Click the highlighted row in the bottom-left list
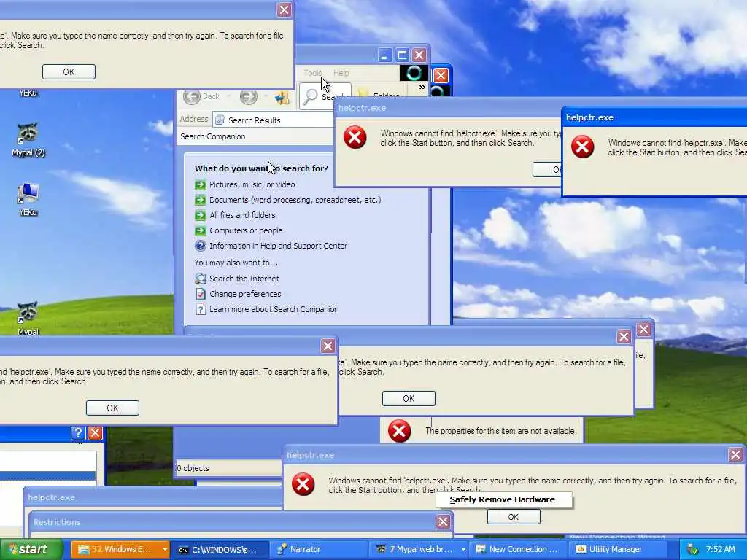 click(x=47, y=475)
